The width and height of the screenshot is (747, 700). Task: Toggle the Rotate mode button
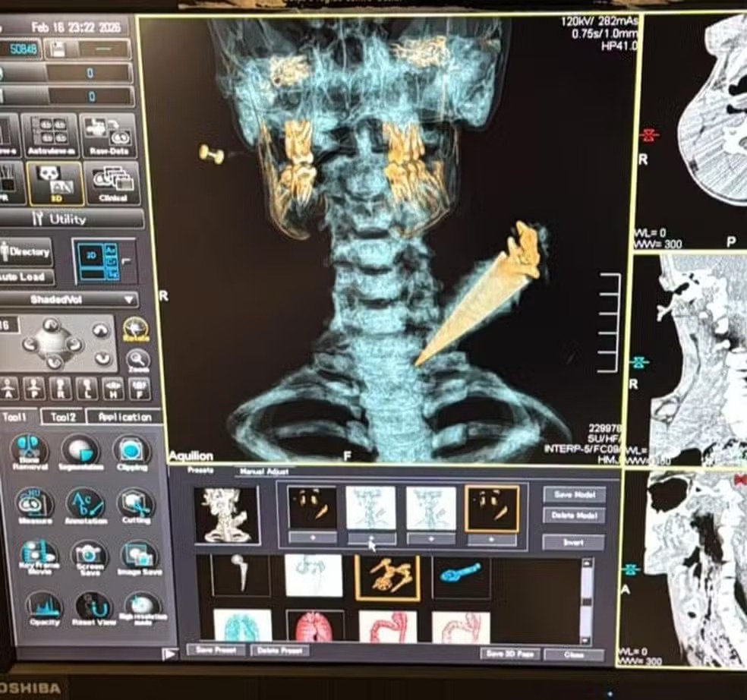click(136, 330)
